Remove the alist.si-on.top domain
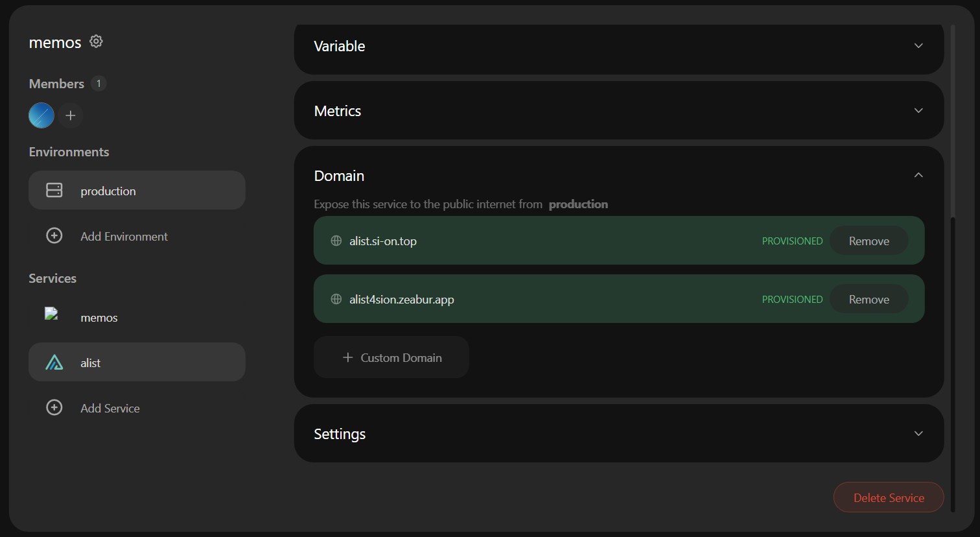This screenshot has height=537, width=980. click(869, 241)
